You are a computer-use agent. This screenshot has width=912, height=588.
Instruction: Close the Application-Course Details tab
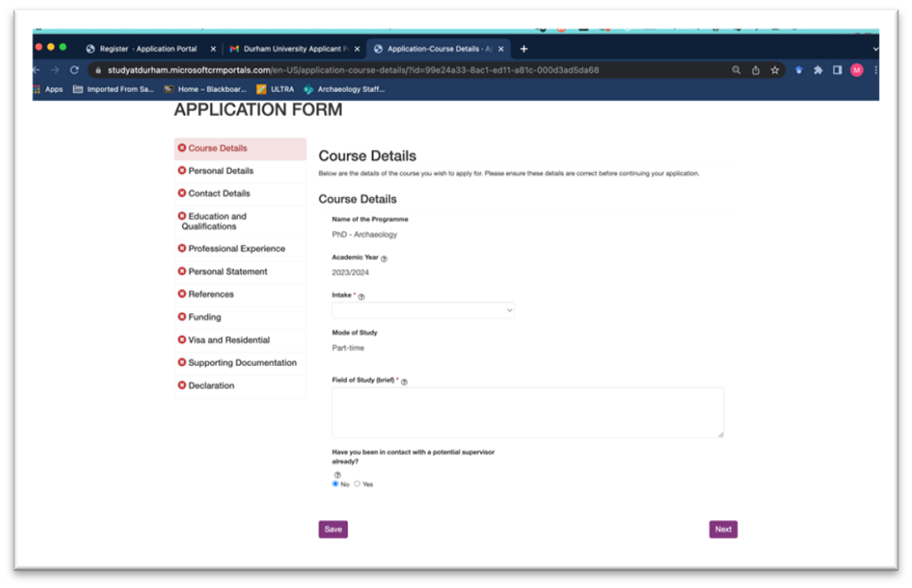coord(501,49)
